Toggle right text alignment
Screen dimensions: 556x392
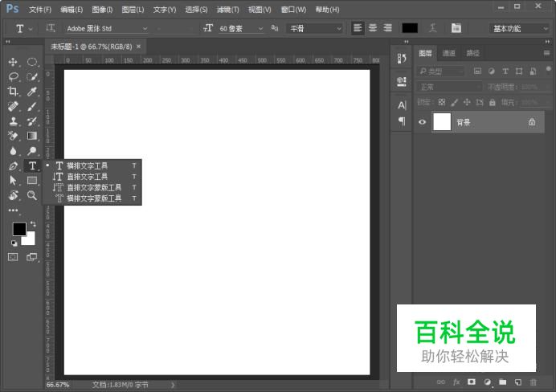pos(386,28)
